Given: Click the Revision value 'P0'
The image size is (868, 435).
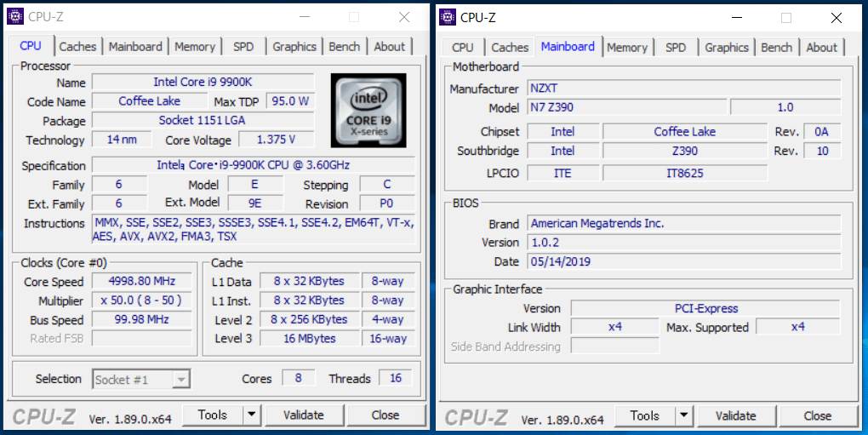Looking at the screenshot, I should (x=387, y=203).
